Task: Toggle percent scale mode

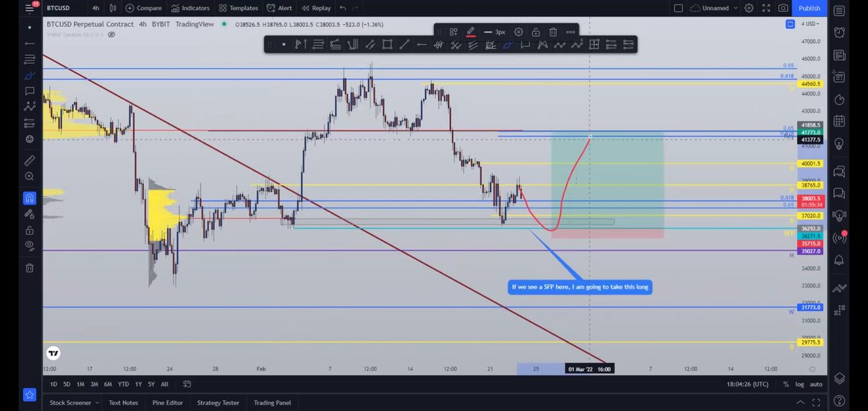Action: click(786, 384)
